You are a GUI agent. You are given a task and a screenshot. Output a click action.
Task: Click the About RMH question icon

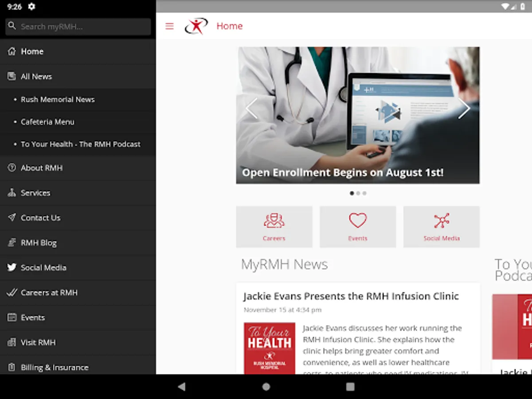click(x=12, y=168)
